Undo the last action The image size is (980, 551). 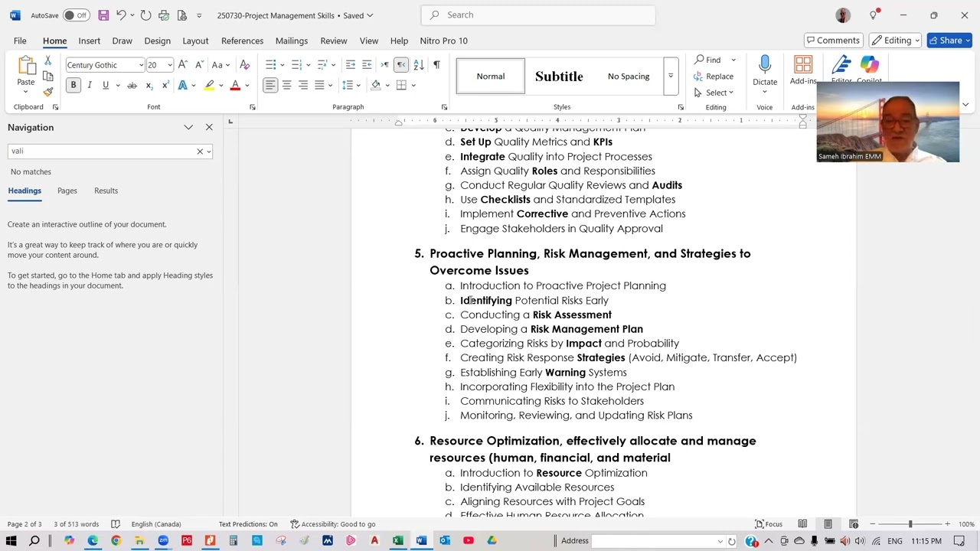point(121,15)
